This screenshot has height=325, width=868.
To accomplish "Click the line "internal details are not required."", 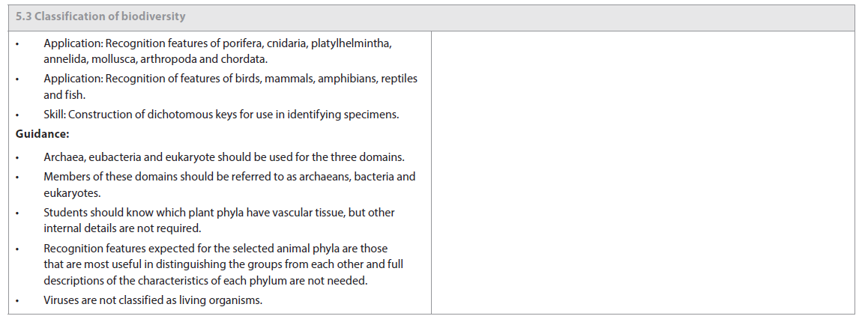I will 122,228.
